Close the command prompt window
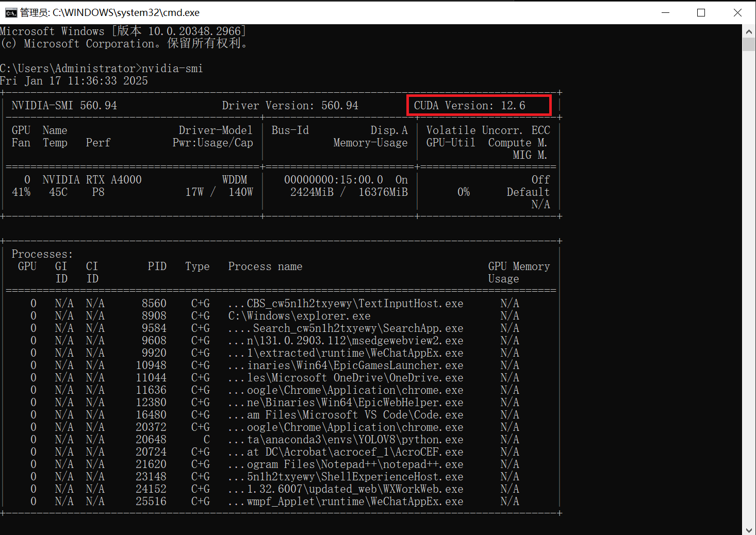The image size is (756, 535). pos(737,13)
